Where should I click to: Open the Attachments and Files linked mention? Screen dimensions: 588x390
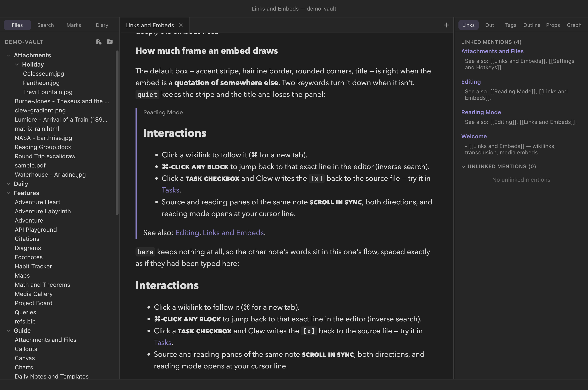[x=492, y=51]
